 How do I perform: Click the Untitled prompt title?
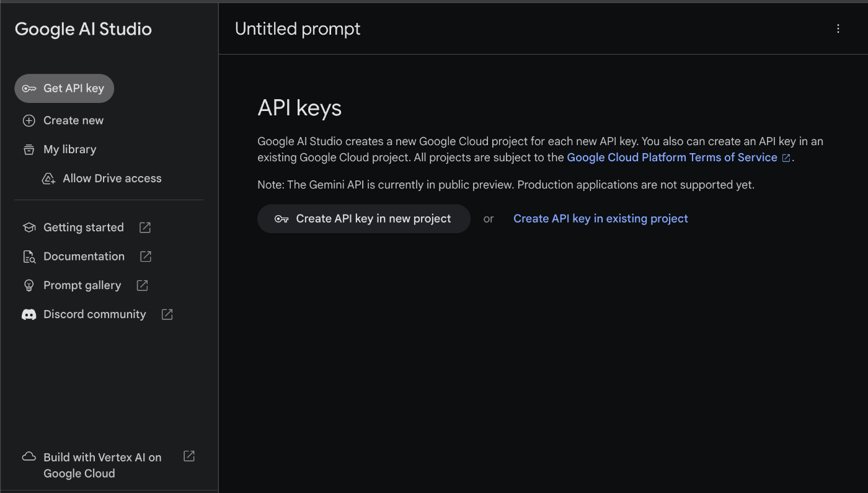click(x=298, y=29)
